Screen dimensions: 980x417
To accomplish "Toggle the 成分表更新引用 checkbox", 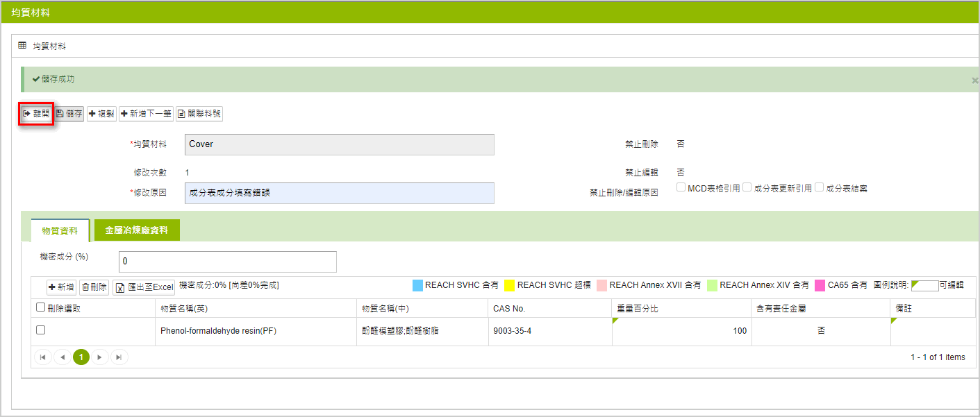I will click(747, 187).
